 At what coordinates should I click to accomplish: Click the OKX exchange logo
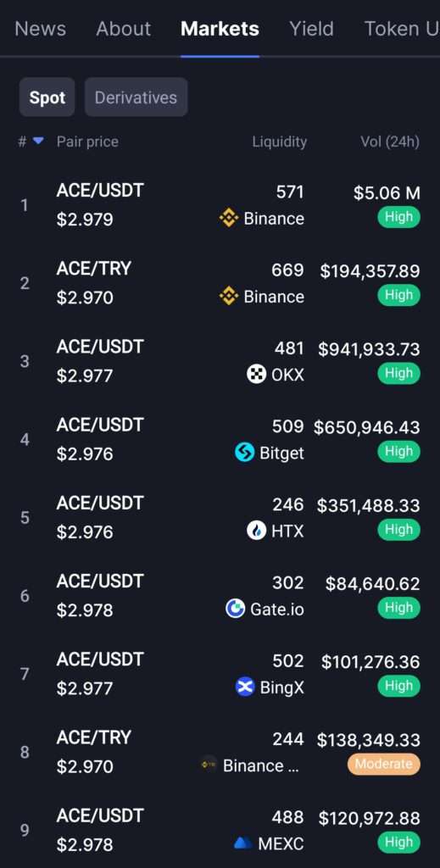click(x=256, y=374)
